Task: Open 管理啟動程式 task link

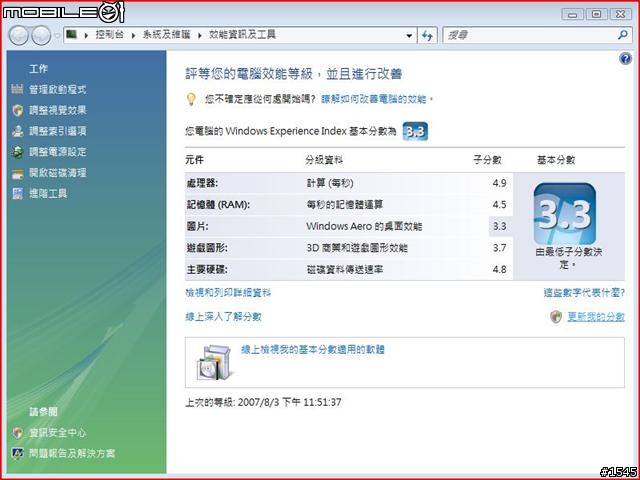Action: 58,89
